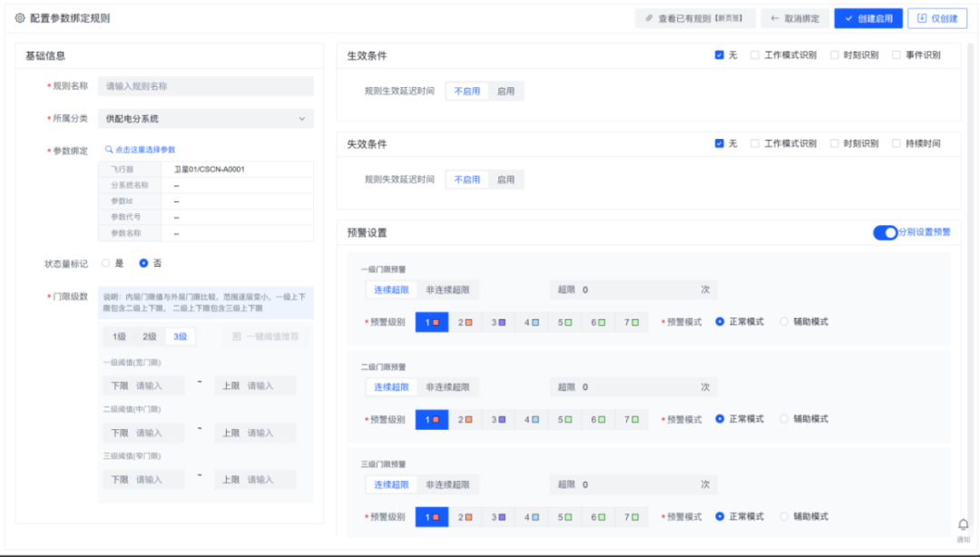The image size is (980, 557).
Task: Select 非连续超限 in 二级门限预警
Action: (447, 387)
